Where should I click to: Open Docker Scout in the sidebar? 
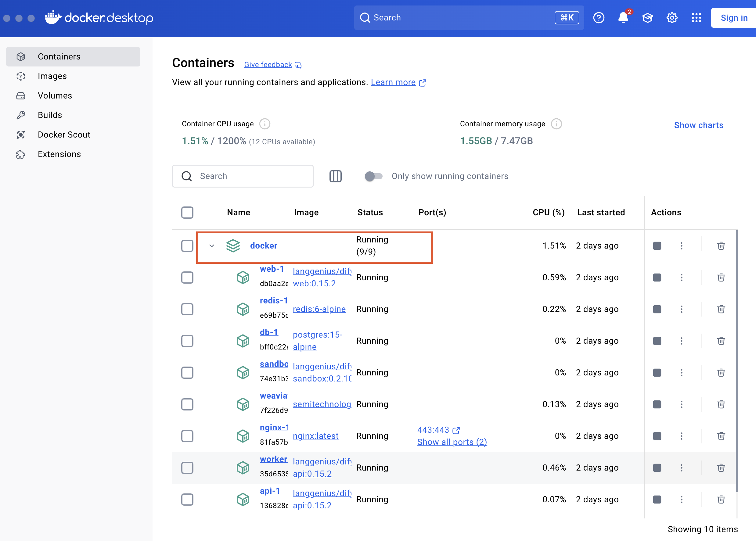[x=64, y=134]
